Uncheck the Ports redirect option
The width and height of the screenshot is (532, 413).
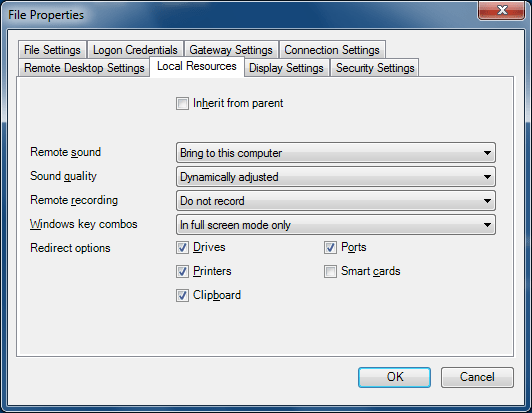coord(330,247)
